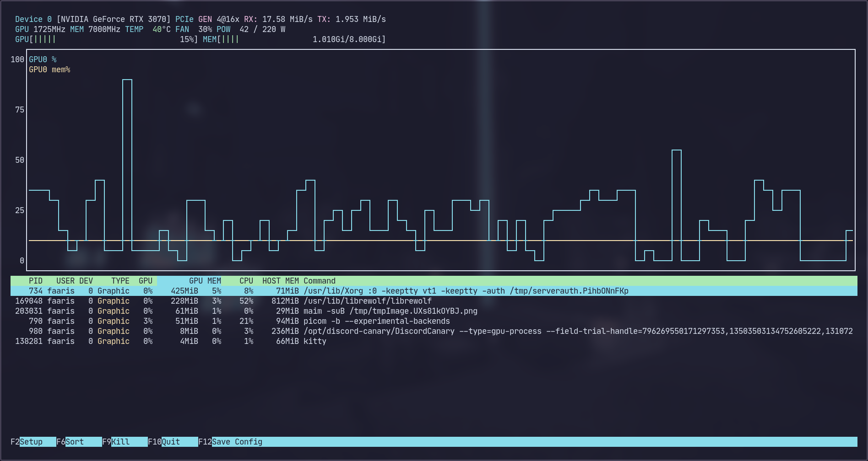Open the F6 Sort options
Screen dimensions: 868x461
(79, 442)
